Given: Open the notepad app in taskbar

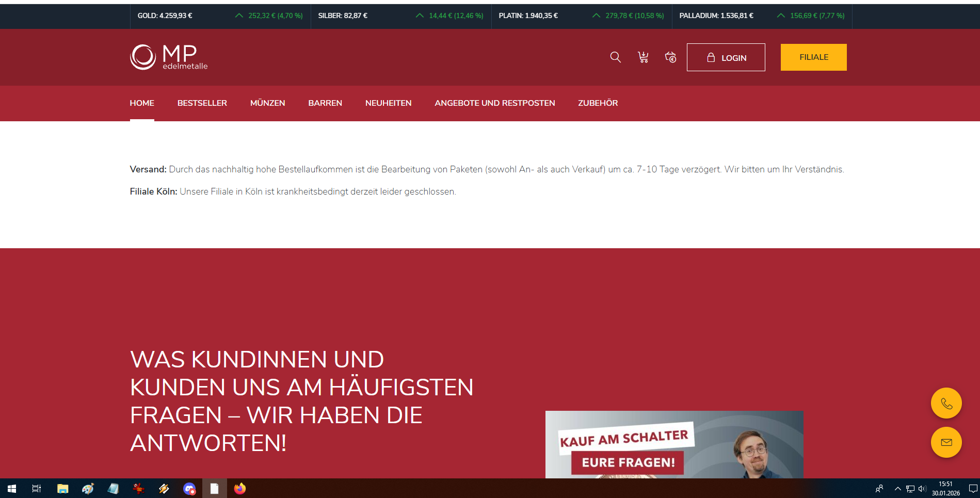Looking at the screenshot, I should [x=113, y=488].
